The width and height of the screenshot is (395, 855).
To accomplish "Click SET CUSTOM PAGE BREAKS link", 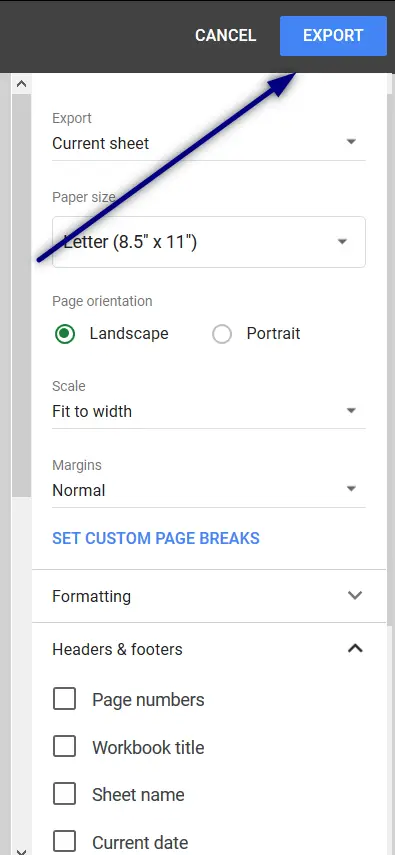I will click(x=155, y=538).
